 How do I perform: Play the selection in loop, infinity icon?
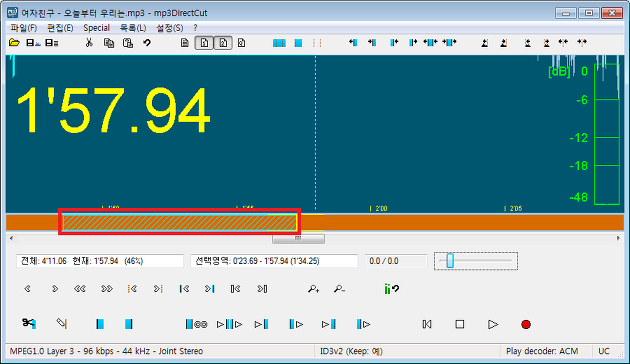click(x=196, y=324)
